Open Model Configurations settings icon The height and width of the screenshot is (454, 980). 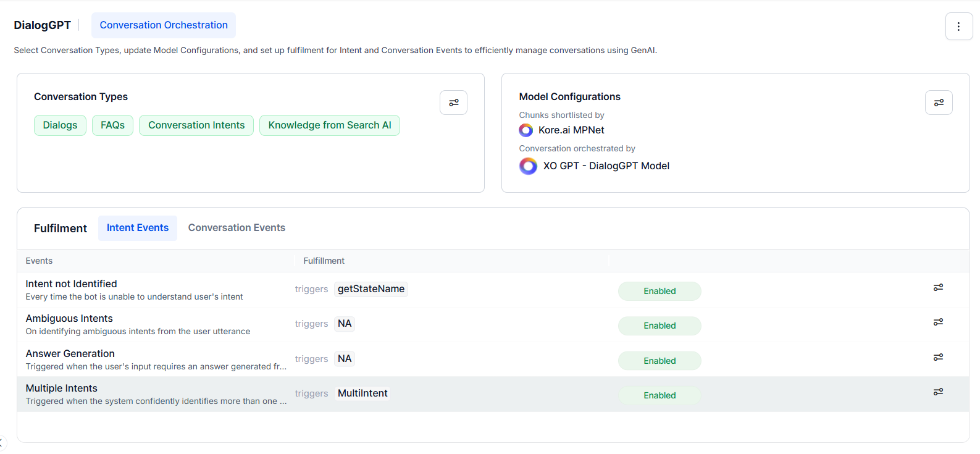[938, 103]
